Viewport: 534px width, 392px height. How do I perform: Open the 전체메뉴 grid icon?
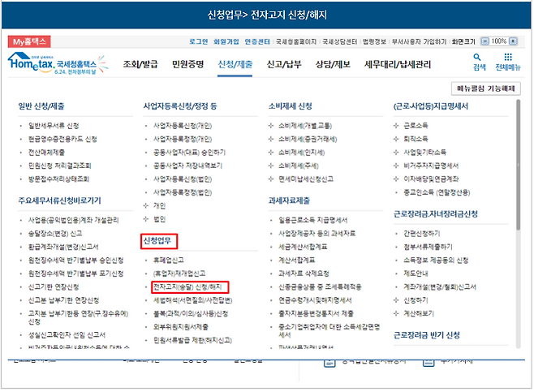[508, 62]
